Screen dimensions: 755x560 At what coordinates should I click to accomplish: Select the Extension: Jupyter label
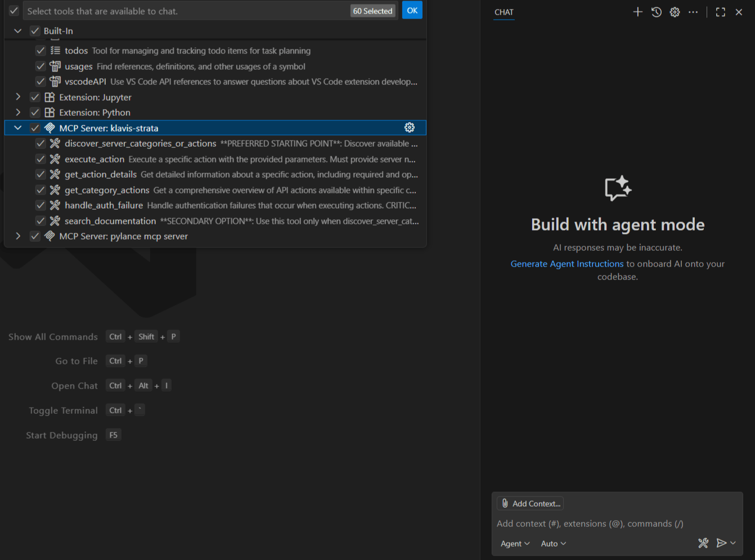pyautogui.click(x=95, y=97)
